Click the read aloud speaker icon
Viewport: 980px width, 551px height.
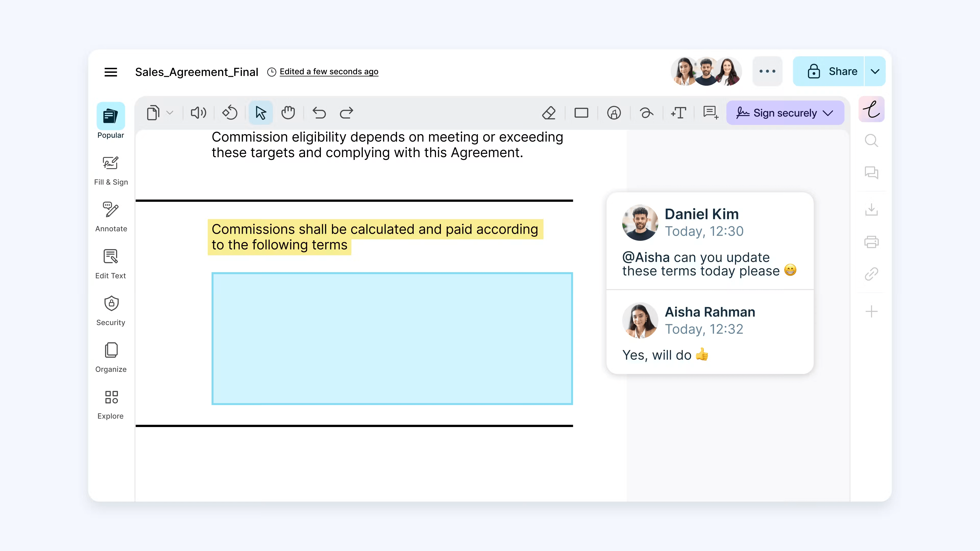coord(198,113)
